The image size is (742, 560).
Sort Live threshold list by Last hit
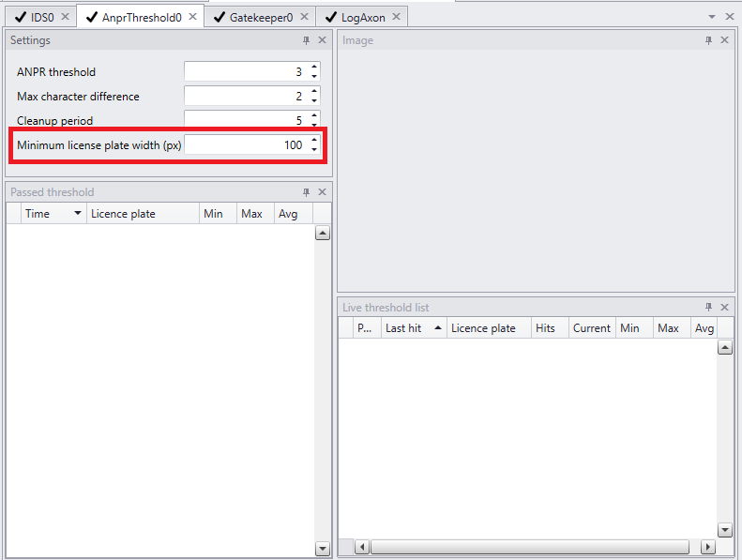[x=414, y=328]
